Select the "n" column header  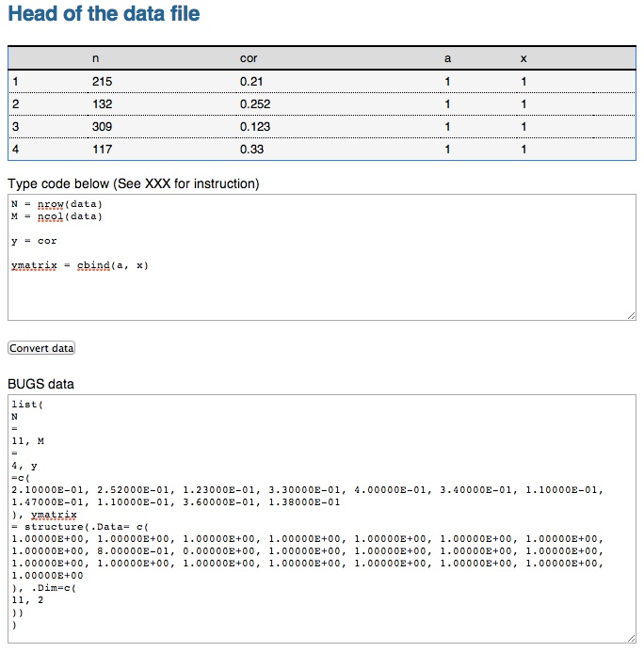[95, 58]
